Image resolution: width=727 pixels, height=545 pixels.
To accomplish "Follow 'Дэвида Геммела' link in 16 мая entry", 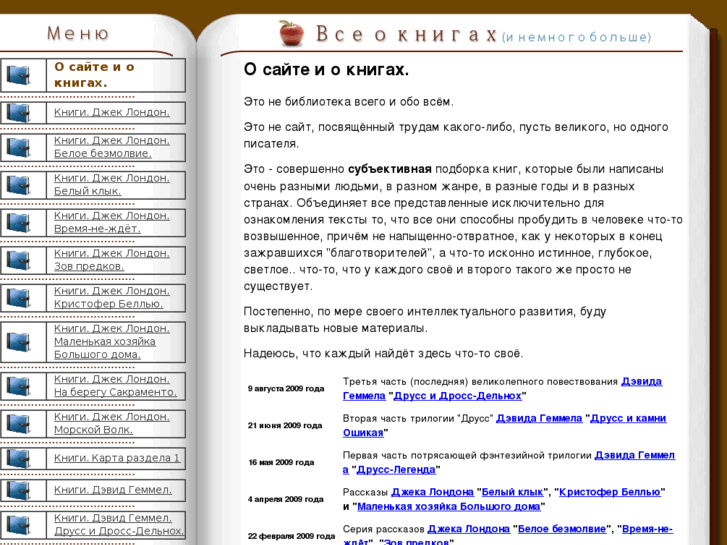I will [x=634, y=455].
